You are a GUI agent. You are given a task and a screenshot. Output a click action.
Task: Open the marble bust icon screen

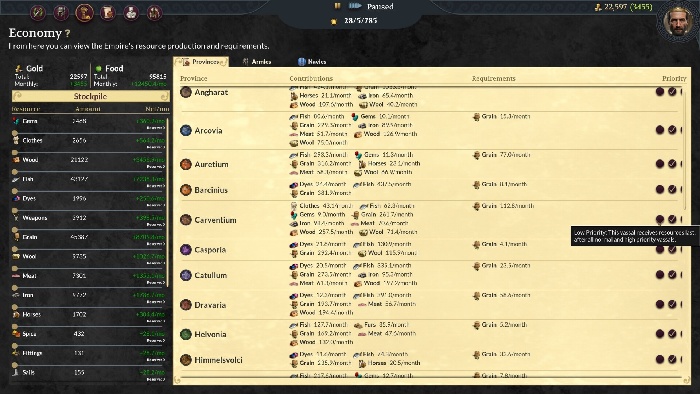tap(131, 12)
